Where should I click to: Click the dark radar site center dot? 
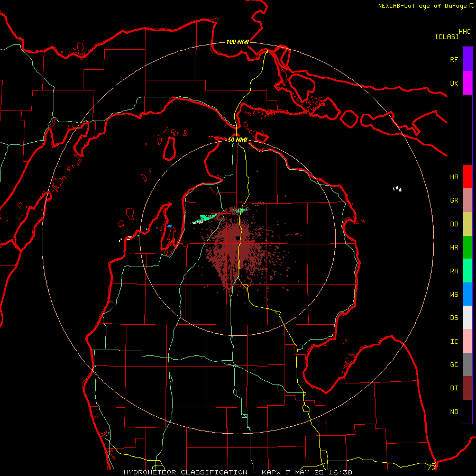pyautogui.click(x=237, y=239)
